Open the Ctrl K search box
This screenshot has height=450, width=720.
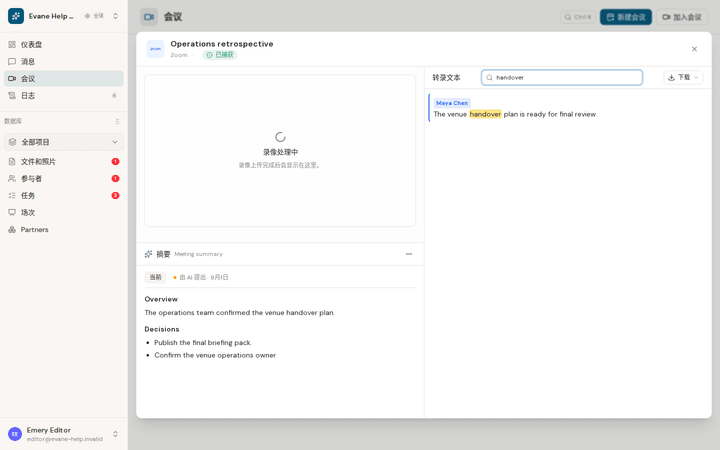click(578, 17)
